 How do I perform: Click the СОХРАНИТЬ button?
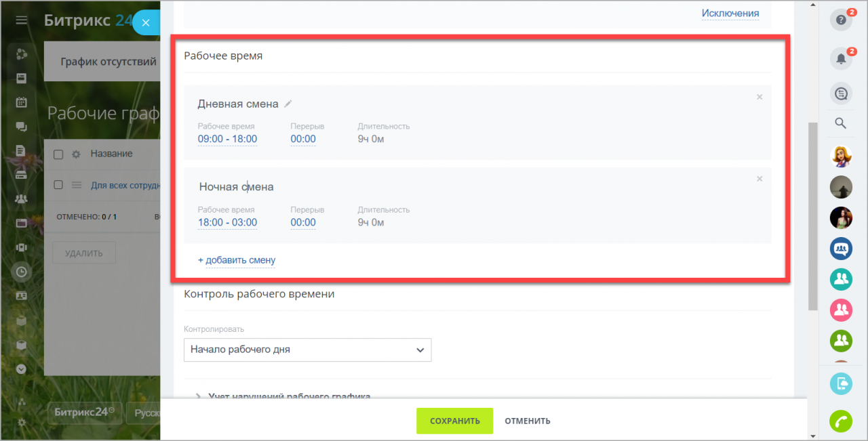tap(454, 421)
